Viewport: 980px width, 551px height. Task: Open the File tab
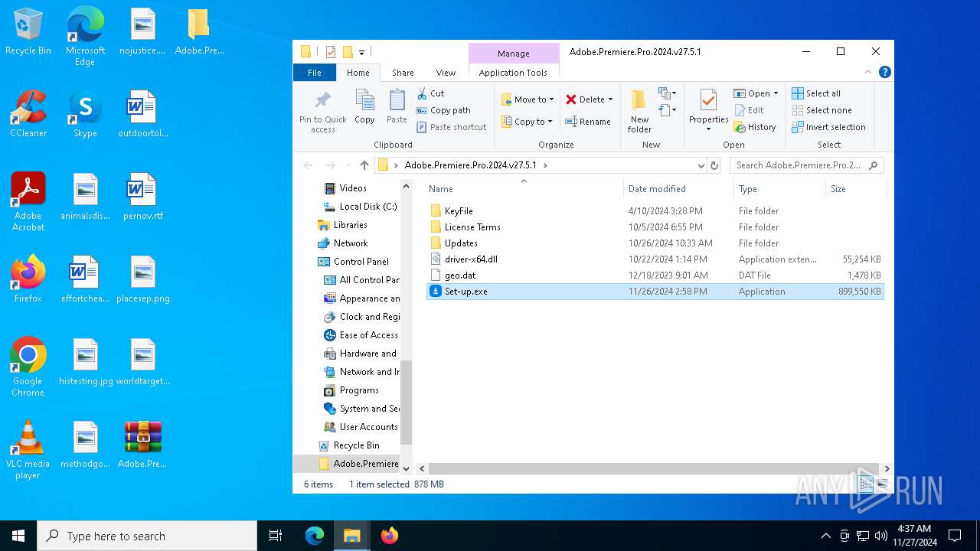pyautogui.click(x=315, y=73)
